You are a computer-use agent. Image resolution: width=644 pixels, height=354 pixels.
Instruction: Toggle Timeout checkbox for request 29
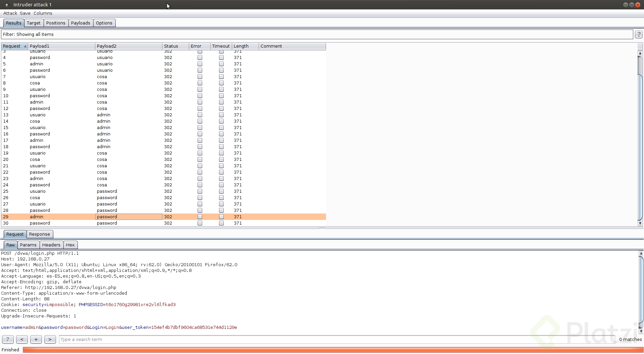pyautogui.click(x=221, y=217)
